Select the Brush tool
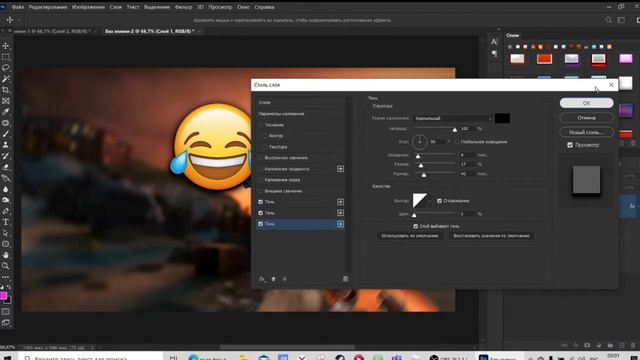This screenshot has height=360, width=640. (x=6, y=134)
